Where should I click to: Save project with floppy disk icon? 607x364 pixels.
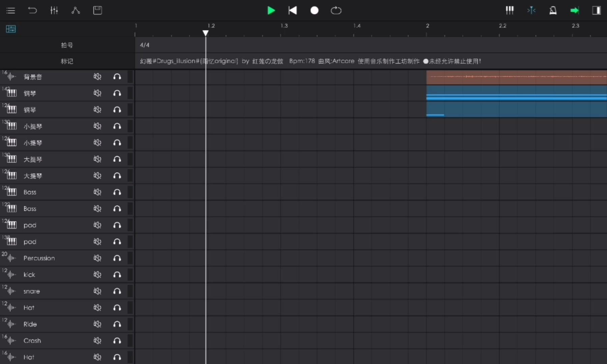click(97, 10)
